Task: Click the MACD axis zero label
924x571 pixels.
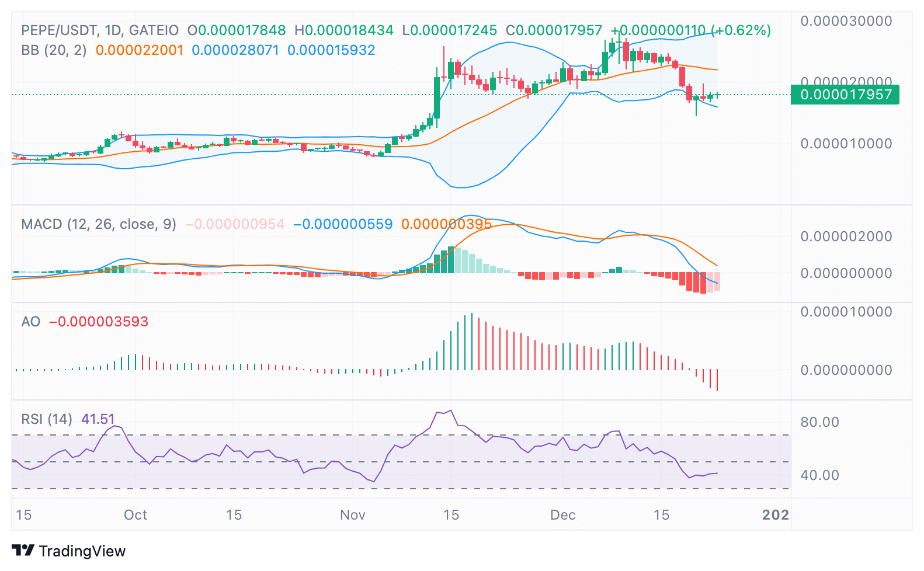Action: [x=846, y=273]
